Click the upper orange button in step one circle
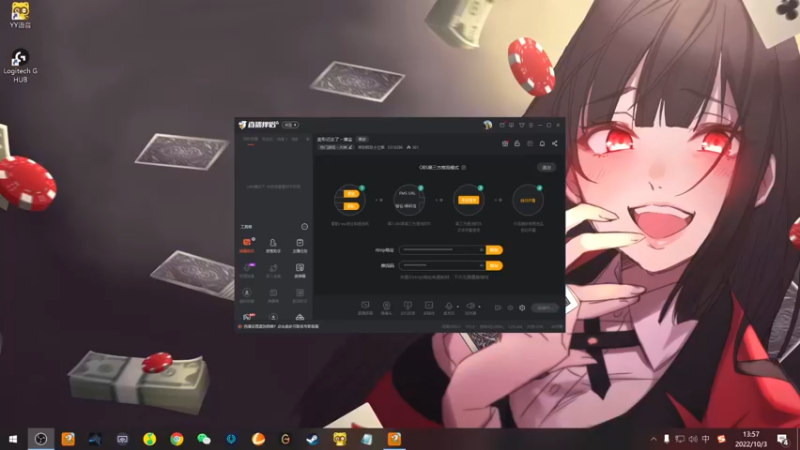The width and height of the screenshot is (800, 450). coord(351,194)
